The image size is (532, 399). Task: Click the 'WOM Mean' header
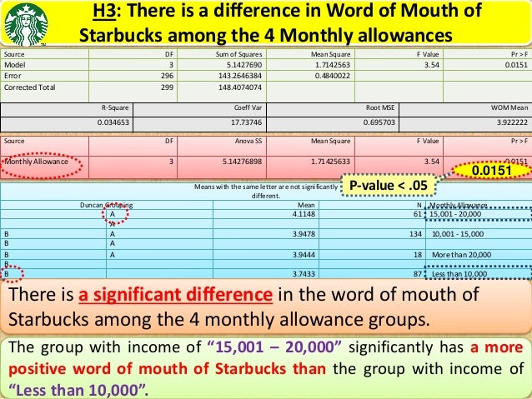pyautogui.click(x=509, y=107)
